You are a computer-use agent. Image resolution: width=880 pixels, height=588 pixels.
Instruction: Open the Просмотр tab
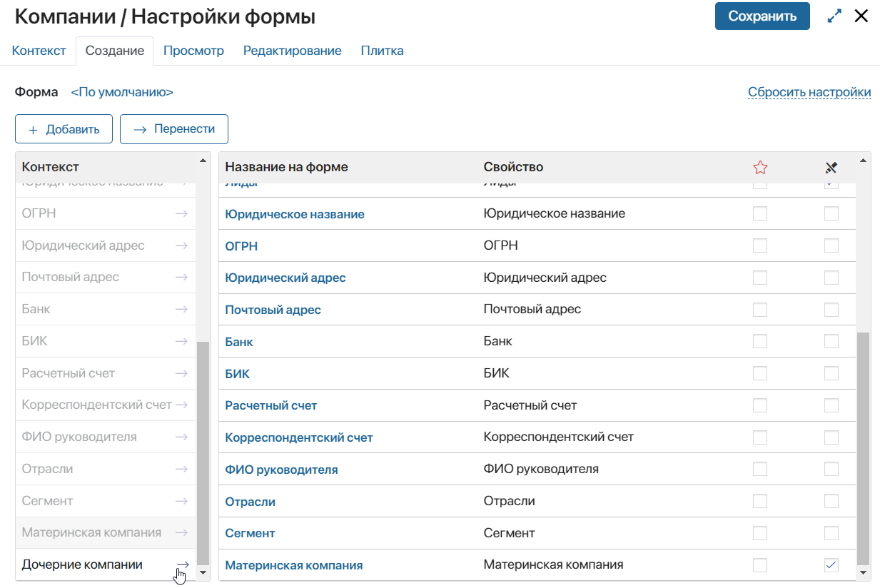193,51
